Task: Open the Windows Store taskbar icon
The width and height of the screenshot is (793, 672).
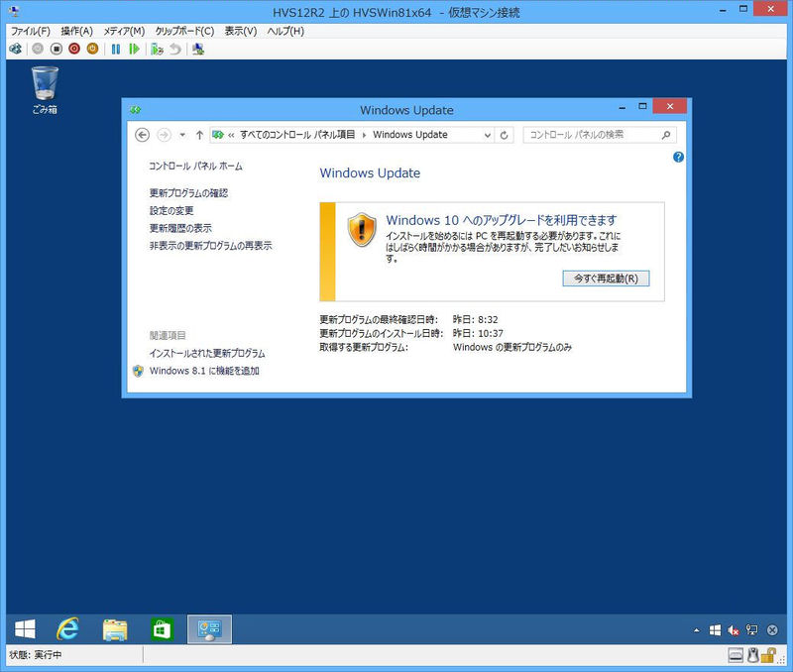Action: (162, 629)
